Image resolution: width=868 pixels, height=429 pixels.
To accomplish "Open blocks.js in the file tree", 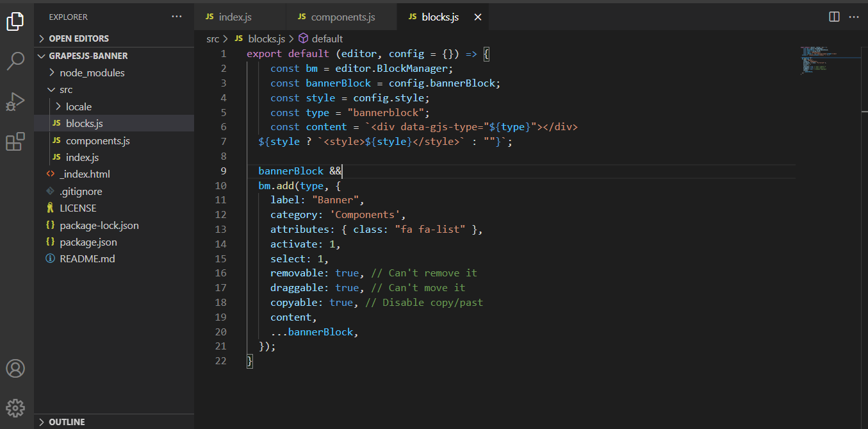I will [114, 123].
